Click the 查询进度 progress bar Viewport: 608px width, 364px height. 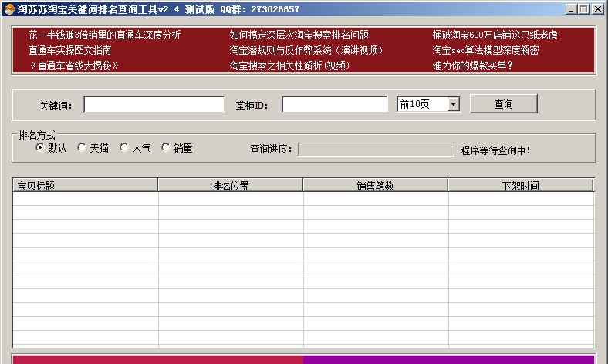376,150
